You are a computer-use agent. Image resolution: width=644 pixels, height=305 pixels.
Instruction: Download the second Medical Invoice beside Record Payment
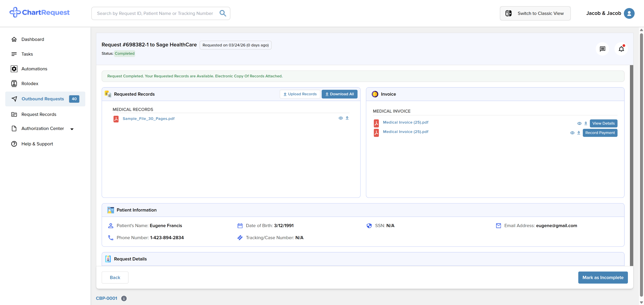579,133
